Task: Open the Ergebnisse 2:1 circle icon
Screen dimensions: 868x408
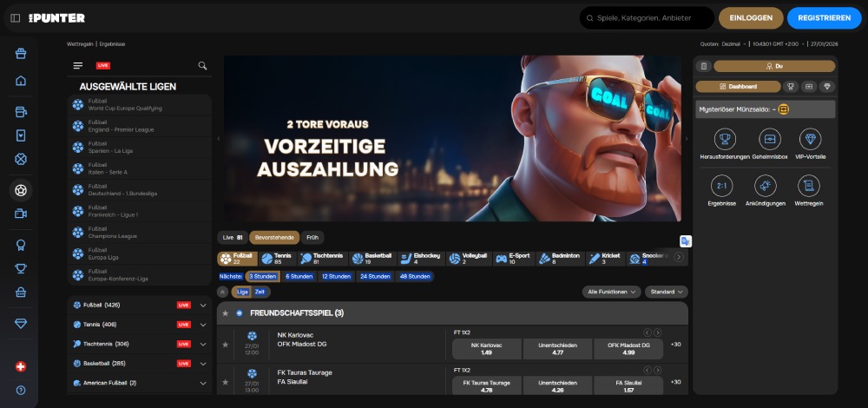Action: pos(721,186)
